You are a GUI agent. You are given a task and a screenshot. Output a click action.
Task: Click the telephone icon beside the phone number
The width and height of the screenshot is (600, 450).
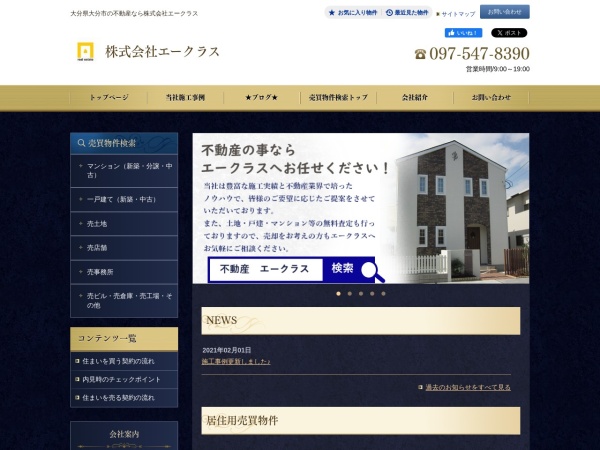click(x=420, y=54)
